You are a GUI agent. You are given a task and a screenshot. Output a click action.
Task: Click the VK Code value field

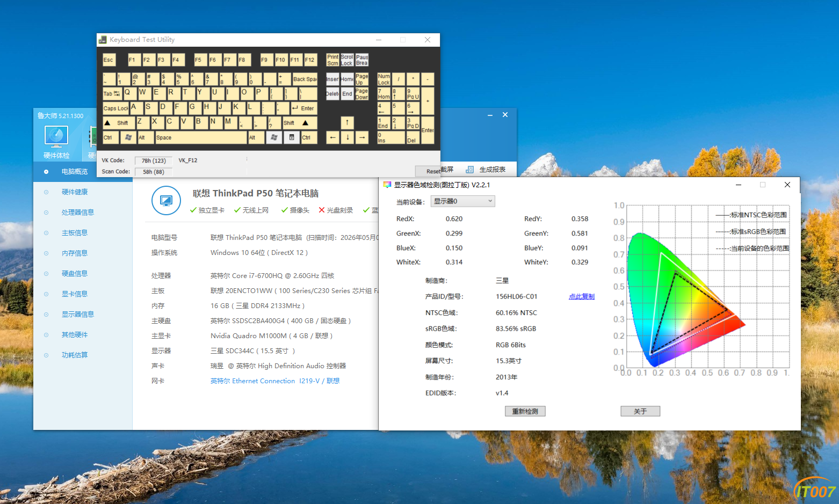pyautogui.click(x=154, y=160)
